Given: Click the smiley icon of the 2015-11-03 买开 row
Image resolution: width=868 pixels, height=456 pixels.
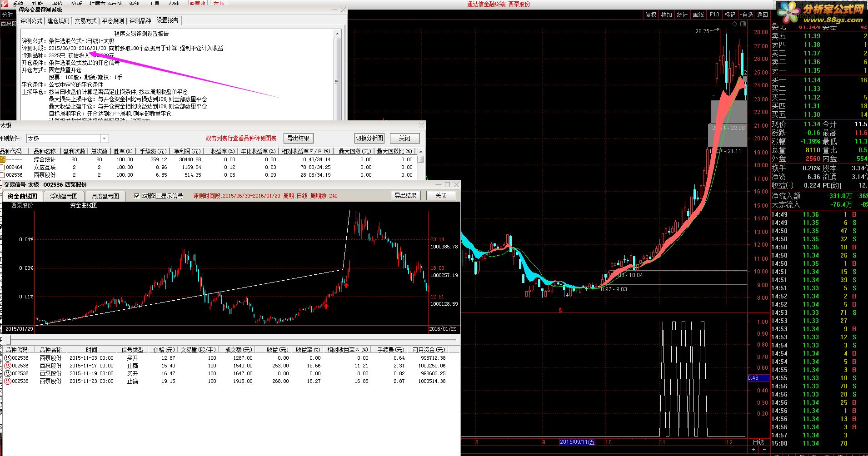Looking at the screenshot, I should point(8,358).
